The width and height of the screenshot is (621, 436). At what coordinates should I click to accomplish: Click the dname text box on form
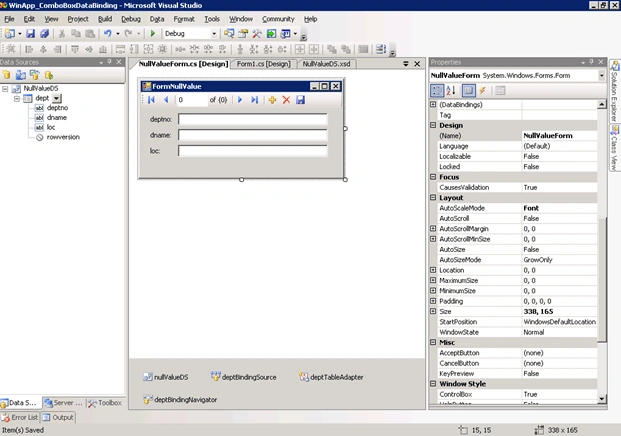pyautogui.click(x=253, y=135)
